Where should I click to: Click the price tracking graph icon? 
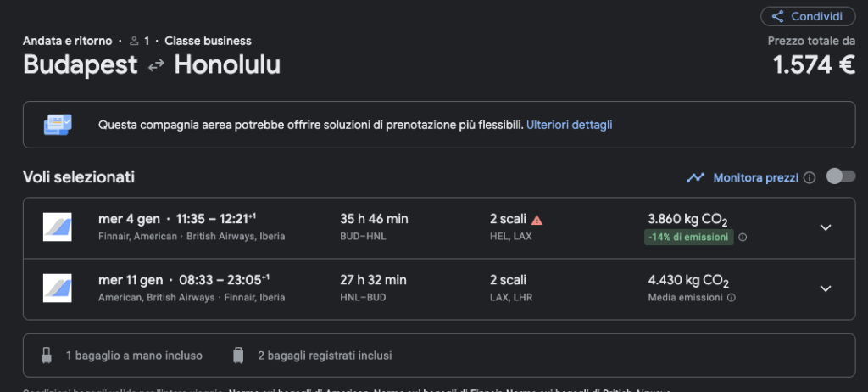tap(695, 178)
